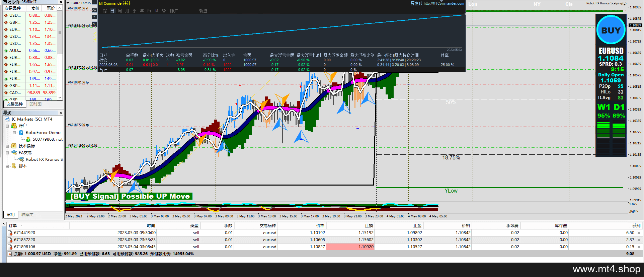
Task: Collapse the 账户 accounts tree node
Action: [7, 126]
